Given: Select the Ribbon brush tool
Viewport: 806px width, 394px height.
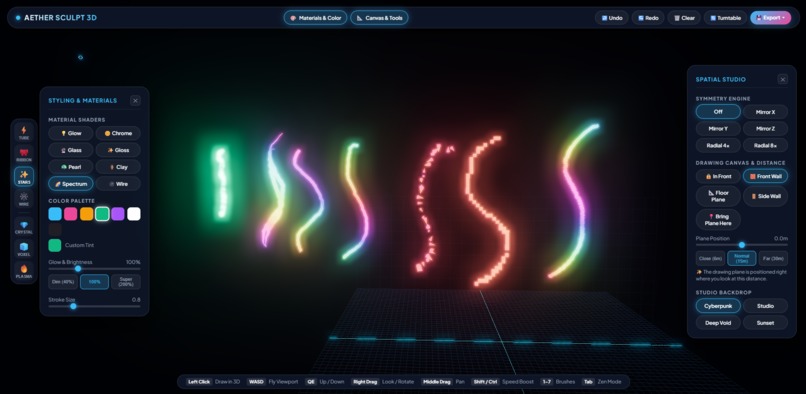Looking at the screenshot, I should 24,154.
